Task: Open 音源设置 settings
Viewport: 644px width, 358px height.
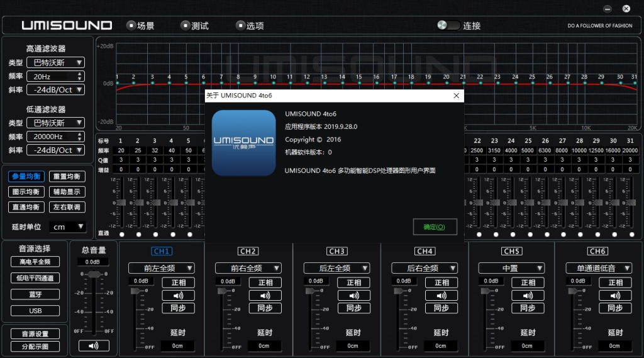Action: pyautogui.click(x=35, y=333)
